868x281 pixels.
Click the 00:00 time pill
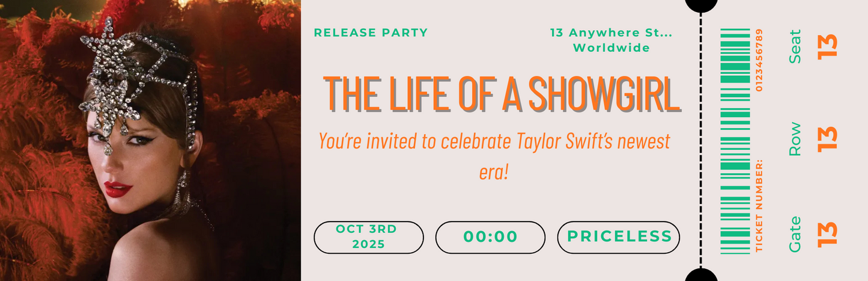pos(490,237)
